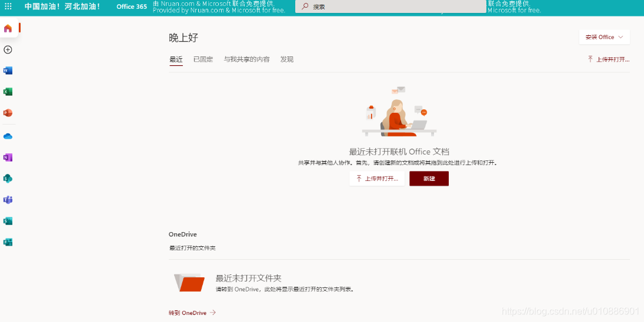Open Word from the sidebar
Screen dimensions: 644x322
click(8, 71)
